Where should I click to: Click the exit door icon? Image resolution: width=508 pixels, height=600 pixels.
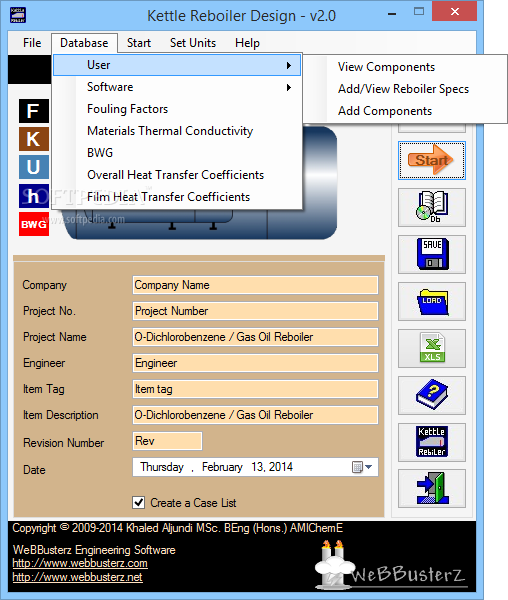coord(432,489)
